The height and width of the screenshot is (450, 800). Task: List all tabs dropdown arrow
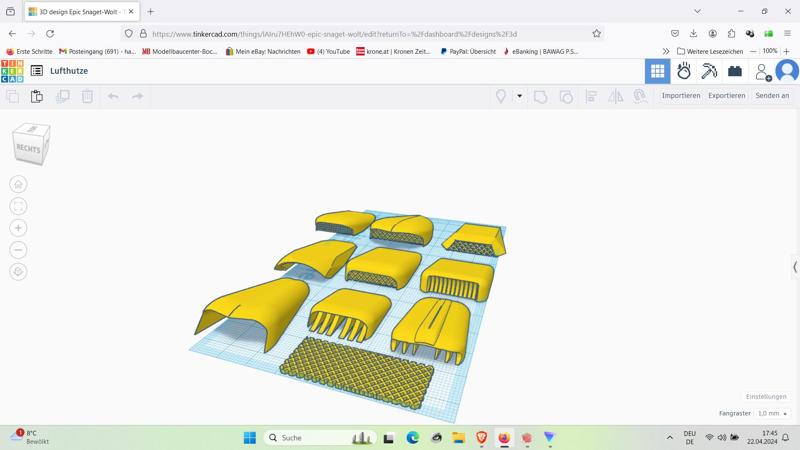tap(697, 11)
